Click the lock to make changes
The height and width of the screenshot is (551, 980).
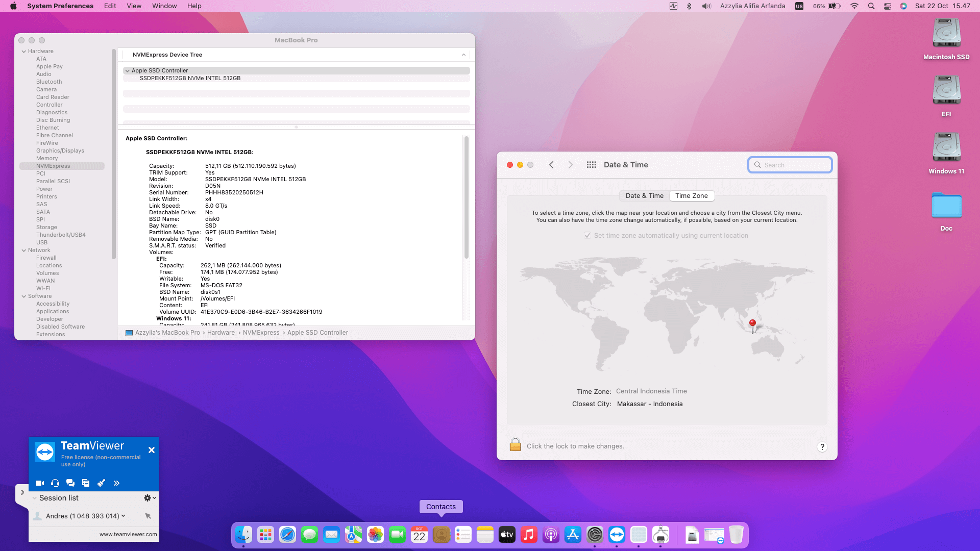pos(516,445)
